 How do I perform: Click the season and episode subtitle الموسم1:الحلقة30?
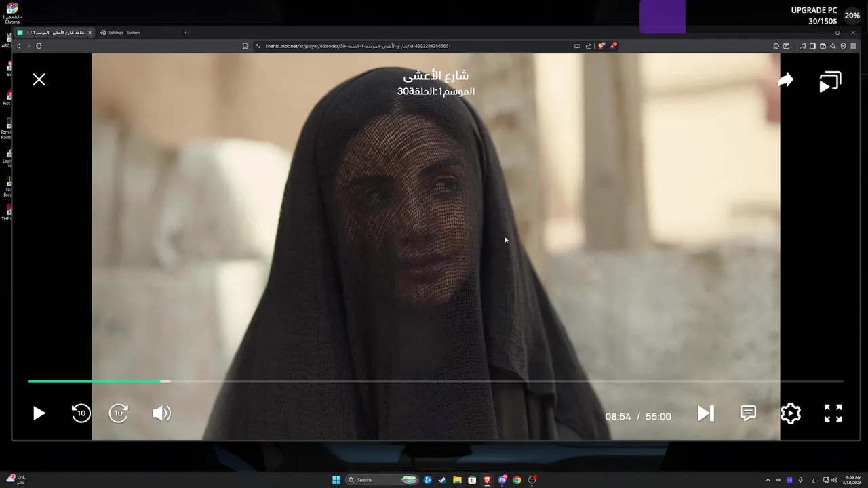(436, 91)
